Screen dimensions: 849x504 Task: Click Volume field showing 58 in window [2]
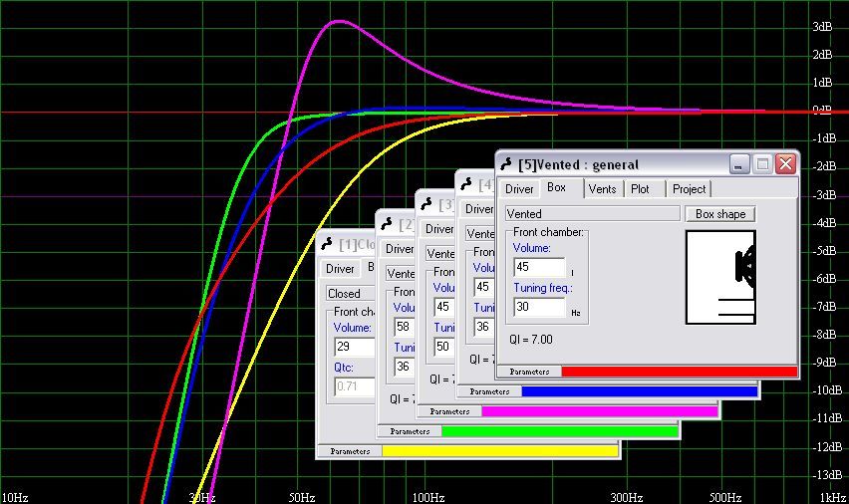404,327
